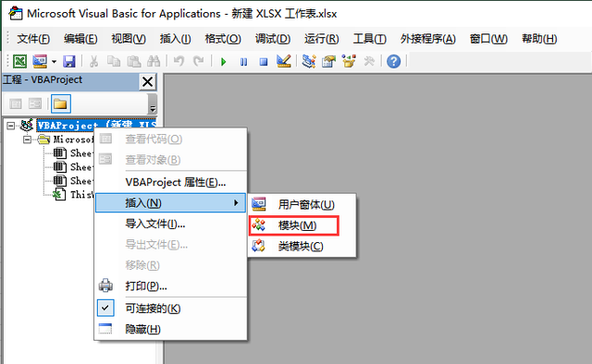Insert 类模块(C) from submenu
The width and height of the screenshot is (592, 364).
coord(302,247)
